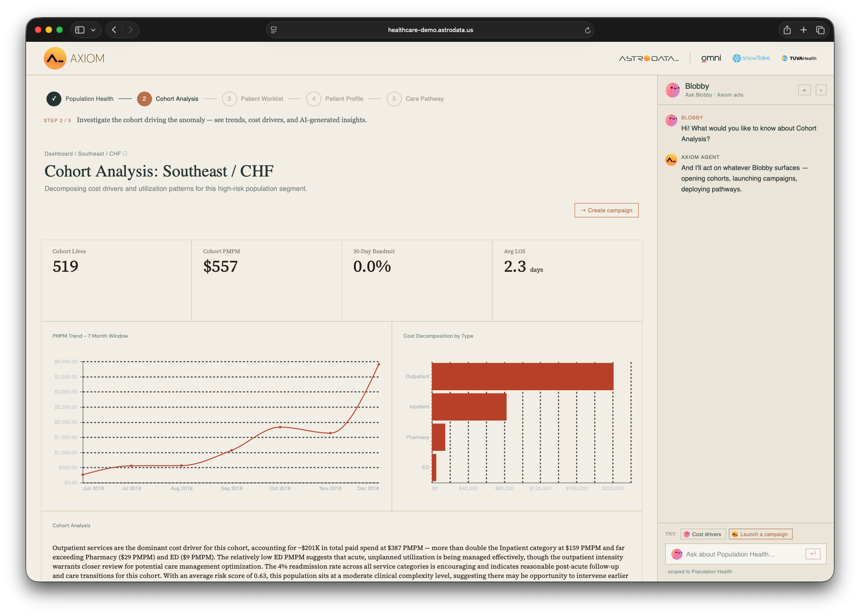Click the address bar URL field

(x=430, y=30)
